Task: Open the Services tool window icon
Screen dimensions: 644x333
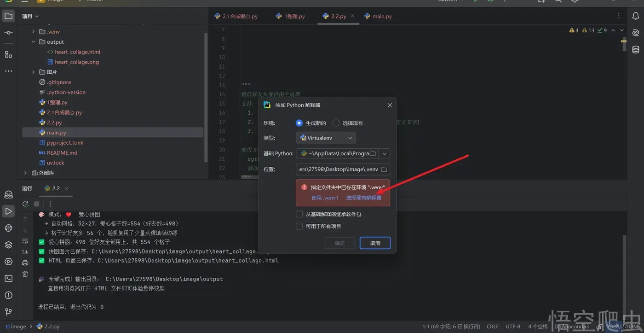Action: click(8, 262)
